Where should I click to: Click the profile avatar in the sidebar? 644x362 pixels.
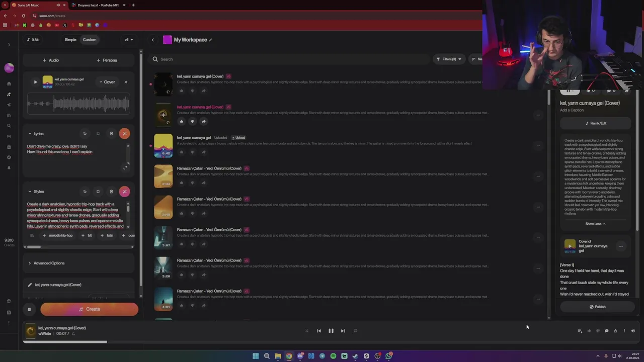coord(9,68)
